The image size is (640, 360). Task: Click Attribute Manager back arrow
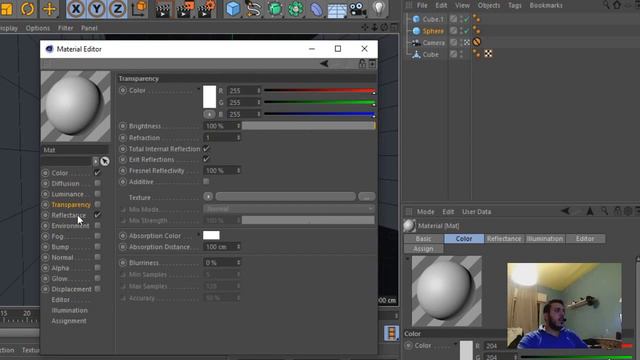point(565,211)
